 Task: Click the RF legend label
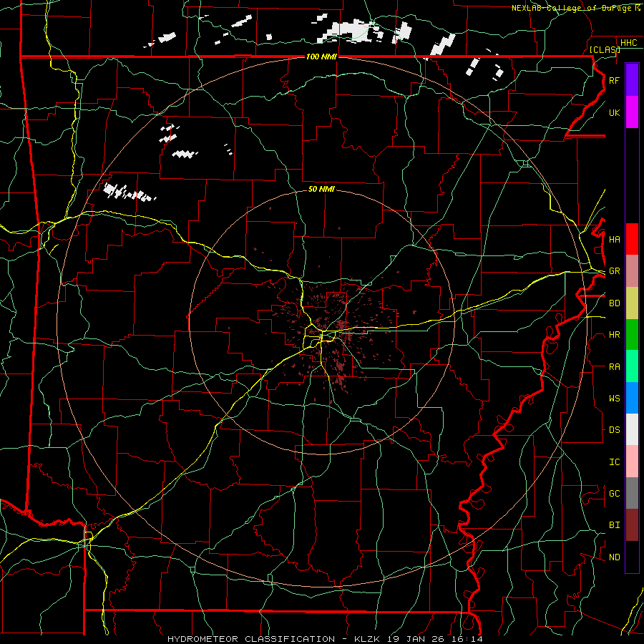tap(614, 80)
